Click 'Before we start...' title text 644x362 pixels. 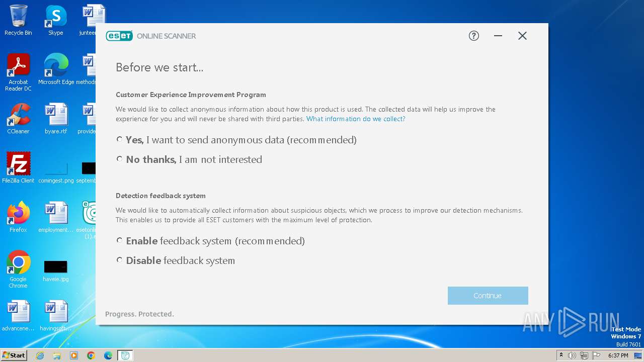coord(159,67)
